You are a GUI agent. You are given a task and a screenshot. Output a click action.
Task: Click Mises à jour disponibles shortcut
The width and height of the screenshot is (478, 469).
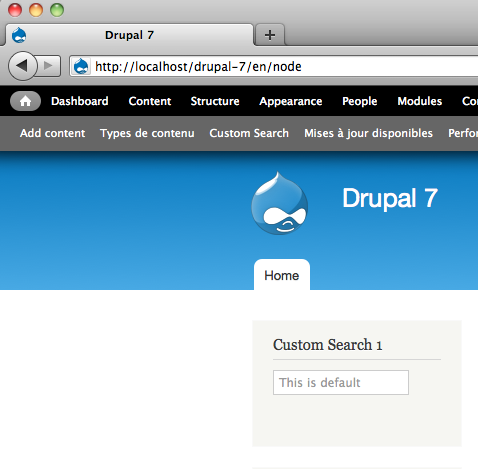[x=368, y=133]
